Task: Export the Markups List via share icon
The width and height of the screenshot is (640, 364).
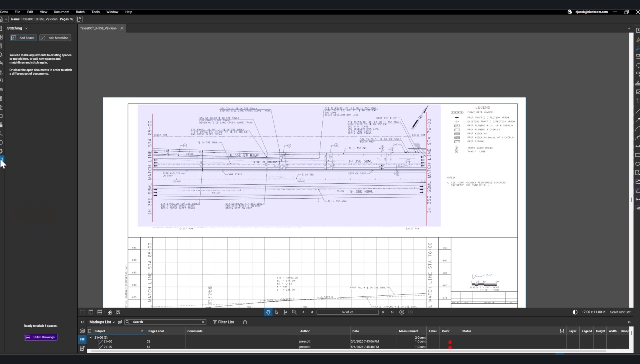Action: (245, 322)
